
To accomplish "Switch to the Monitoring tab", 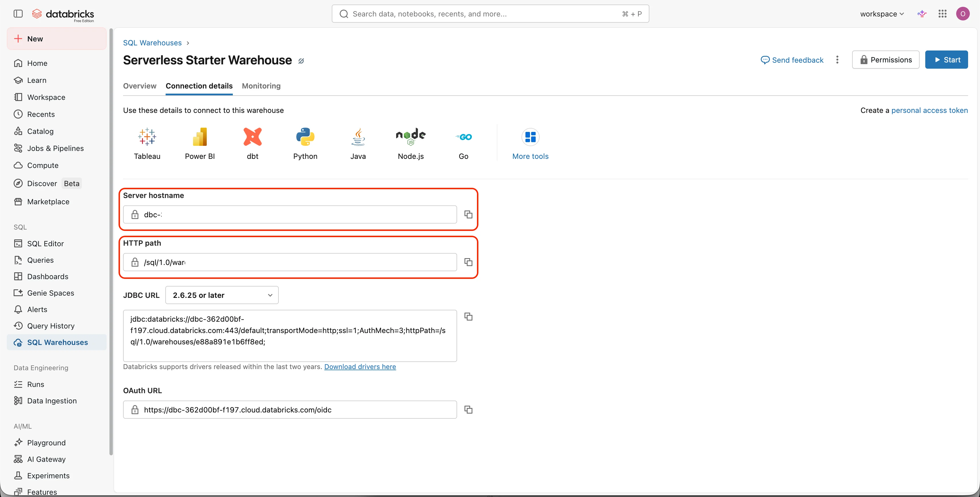I will point(261,86).
